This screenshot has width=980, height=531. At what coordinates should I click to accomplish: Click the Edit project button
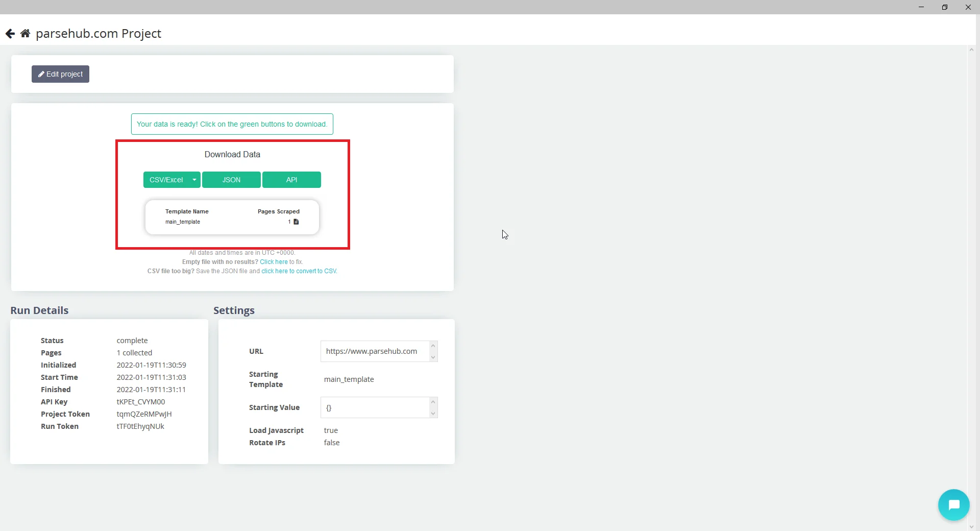(x=60, y=74)
